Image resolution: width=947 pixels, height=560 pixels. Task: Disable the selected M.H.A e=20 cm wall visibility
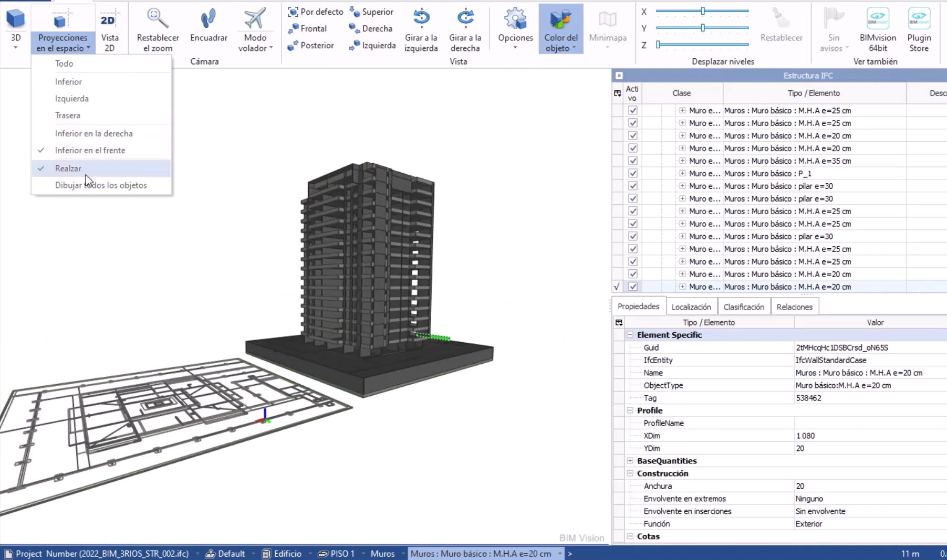coord(632,287)
